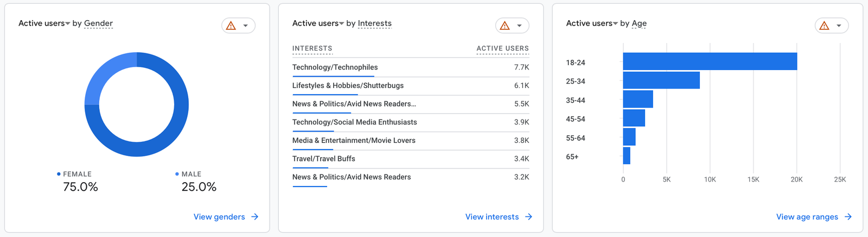The width and height of the screenshot is (868, 237).
Task: Click the 18-24 age bar
Action: (710, 61)
